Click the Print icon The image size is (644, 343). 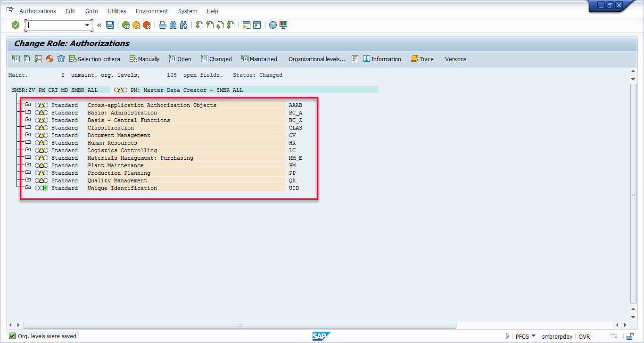(162, 25)
